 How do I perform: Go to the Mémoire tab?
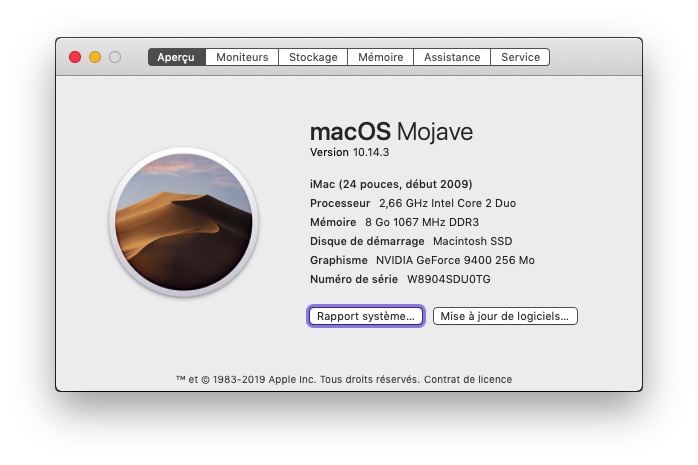click(x=381, y=57)
